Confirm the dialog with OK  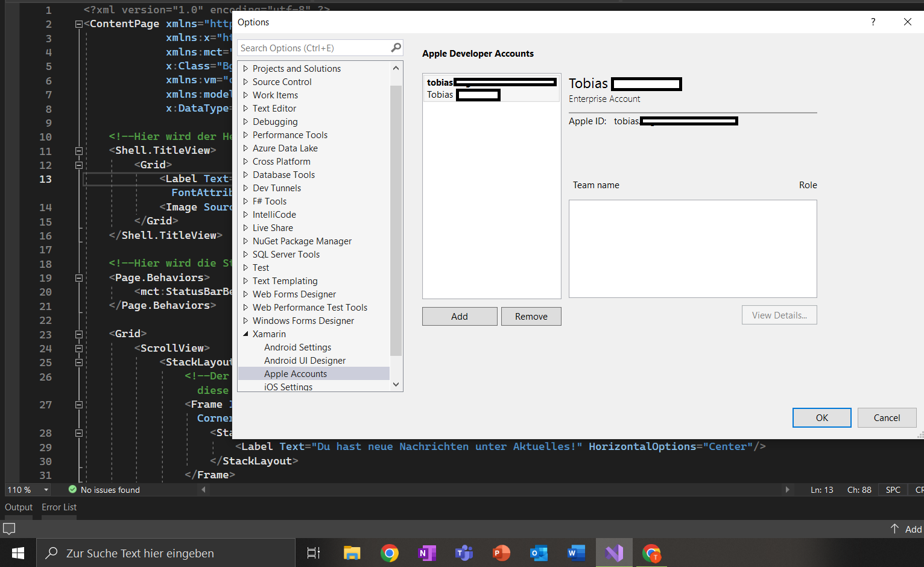(821, 417)
